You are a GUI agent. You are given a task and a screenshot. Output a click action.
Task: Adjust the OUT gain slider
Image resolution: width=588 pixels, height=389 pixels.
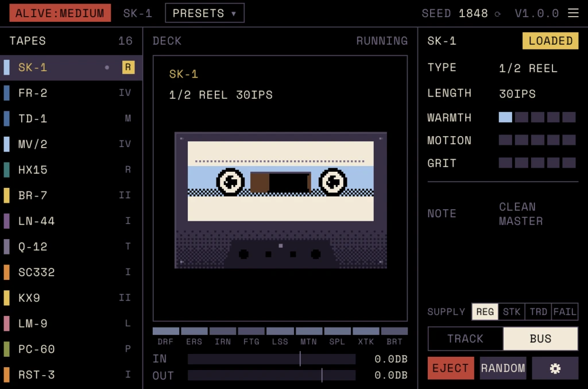pyautogui.click(x=272, y=375)
